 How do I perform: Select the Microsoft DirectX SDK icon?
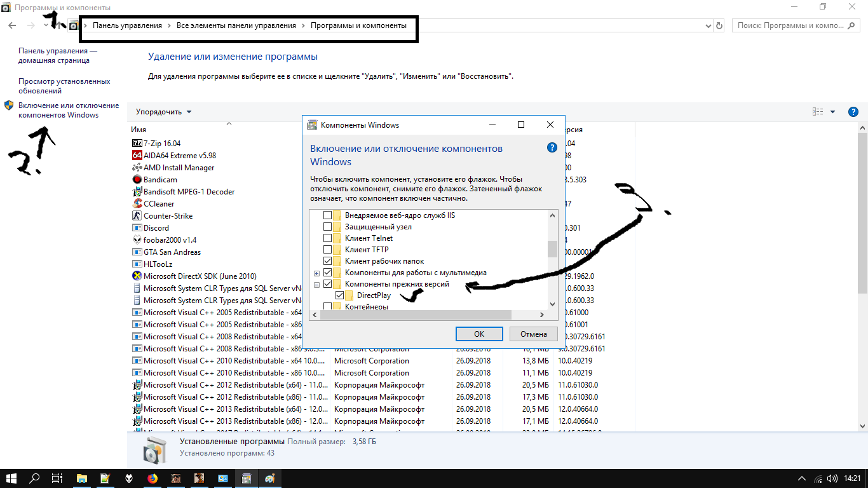137,276
